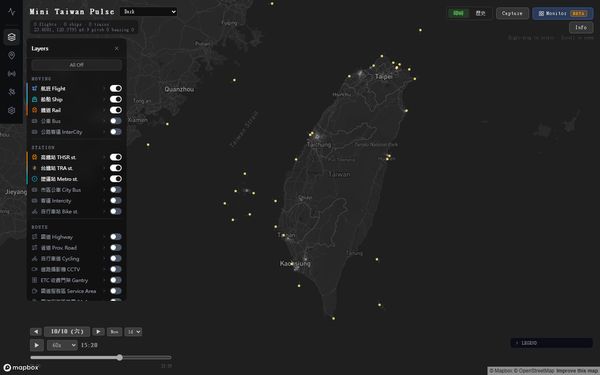Click the Flight layer airplane icon
The height and width of the screenshot is (375, 600).
(34, 88)
